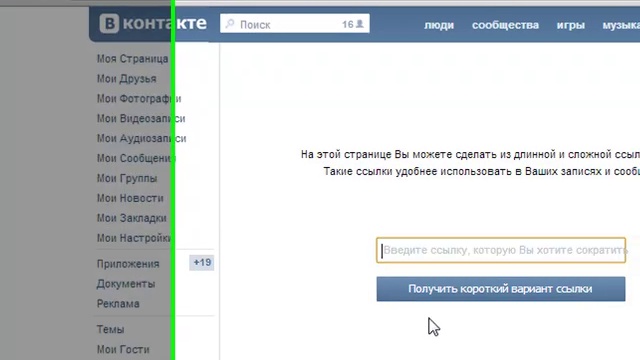Screen dimensions: 640x360
Task: Open the игры top menu
Action: (x=571, y=25)
